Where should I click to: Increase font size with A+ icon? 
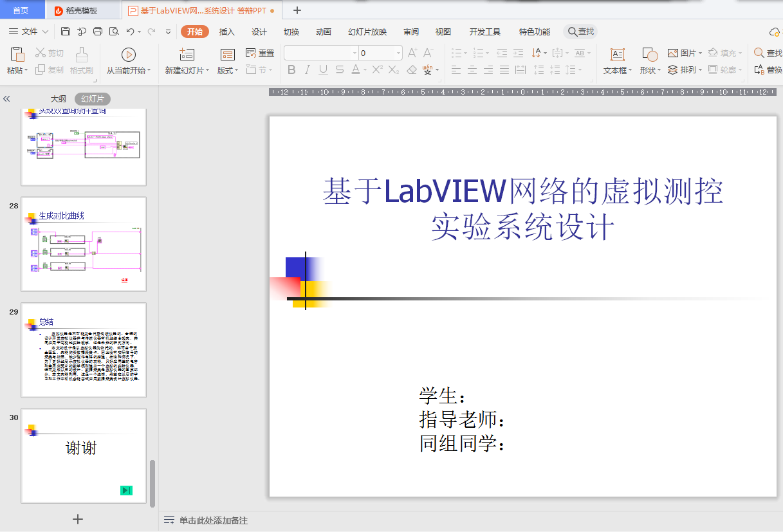[412, 53]
